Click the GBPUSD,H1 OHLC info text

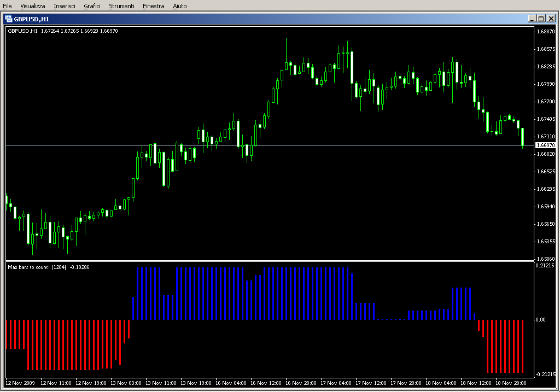coord(63,31)
